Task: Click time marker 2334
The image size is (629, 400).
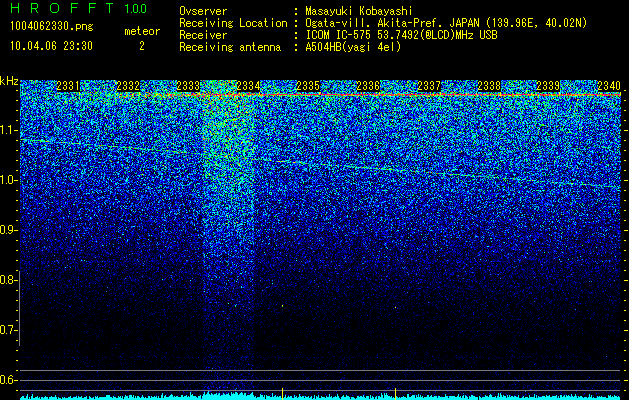Action: (248, 86)
